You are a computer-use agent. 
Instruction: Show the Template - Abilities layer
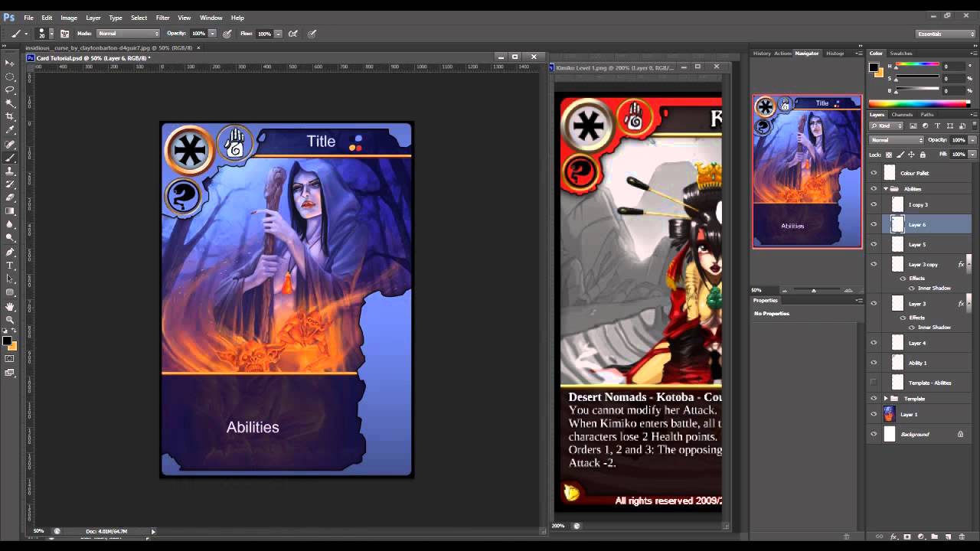point(874,383)
